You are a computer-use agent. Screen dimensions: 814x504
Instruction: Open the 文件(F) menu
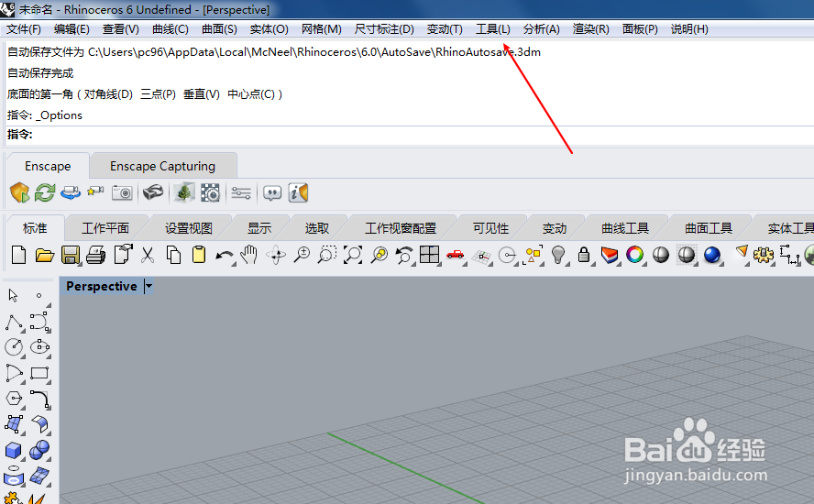coord(23,29)
